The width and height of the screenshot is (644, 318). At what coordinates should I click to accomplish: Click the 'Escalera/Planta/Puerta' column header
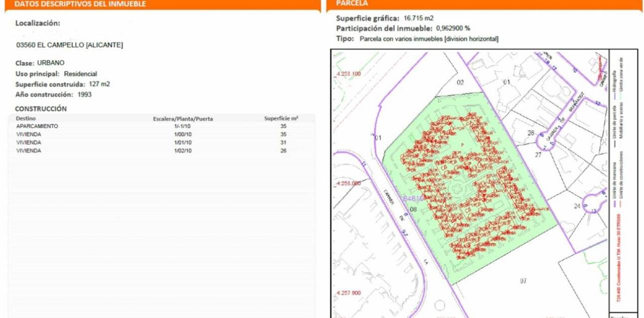coord(183,119)
